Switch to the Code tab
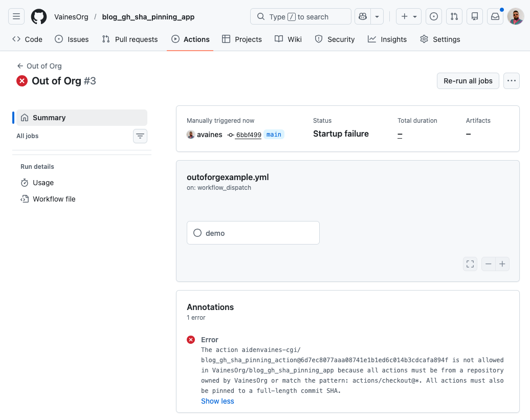The image size is (530, 420). pos(27,39)
